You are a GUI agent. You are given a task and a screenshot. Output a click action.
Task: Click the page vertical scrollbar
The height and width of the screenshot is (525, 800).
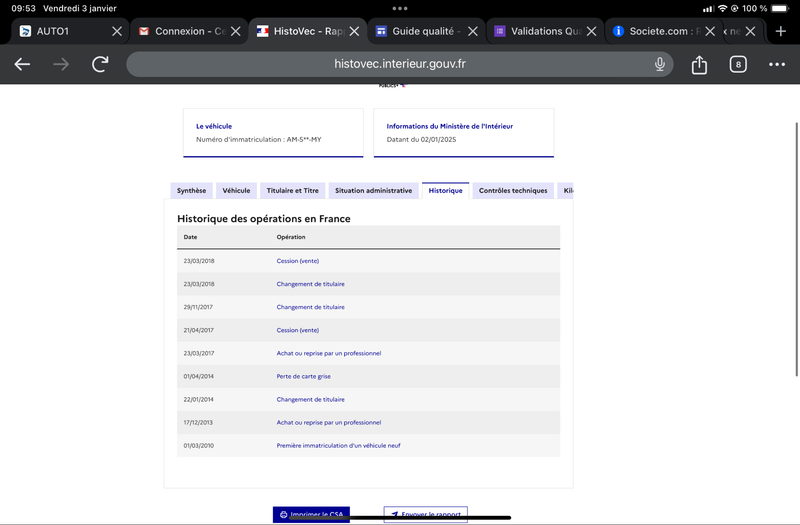click(x=796, y=249)
